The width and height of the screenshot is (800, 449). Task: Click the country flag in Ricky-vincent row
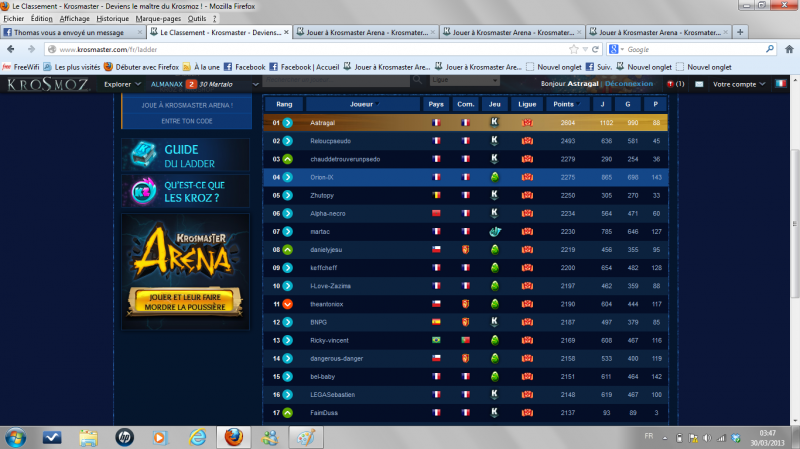436,340
